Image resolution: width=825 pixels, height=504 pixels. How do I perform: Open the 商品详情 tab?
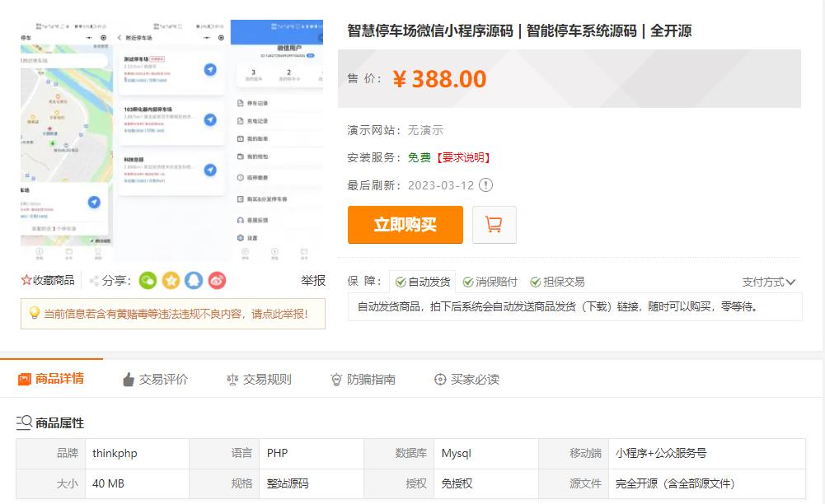pos(51,379)
